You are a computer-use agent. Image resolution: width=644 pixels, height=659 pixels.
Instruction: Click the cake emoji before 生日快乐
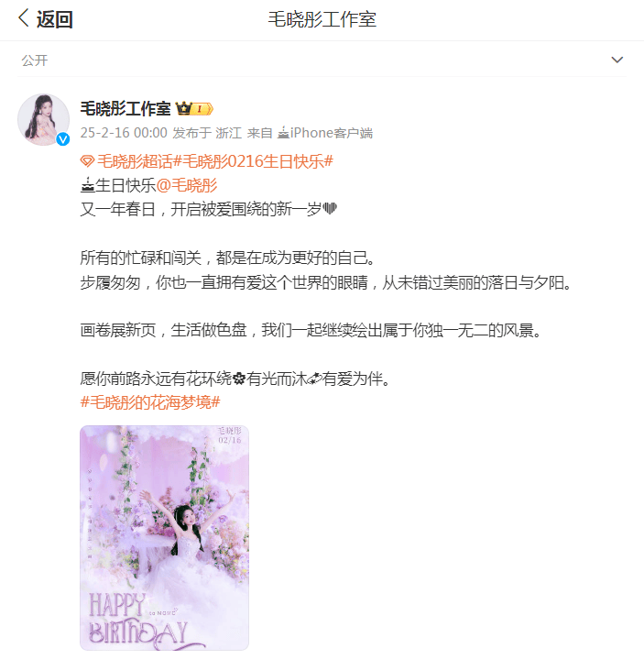tap(87, 185)
